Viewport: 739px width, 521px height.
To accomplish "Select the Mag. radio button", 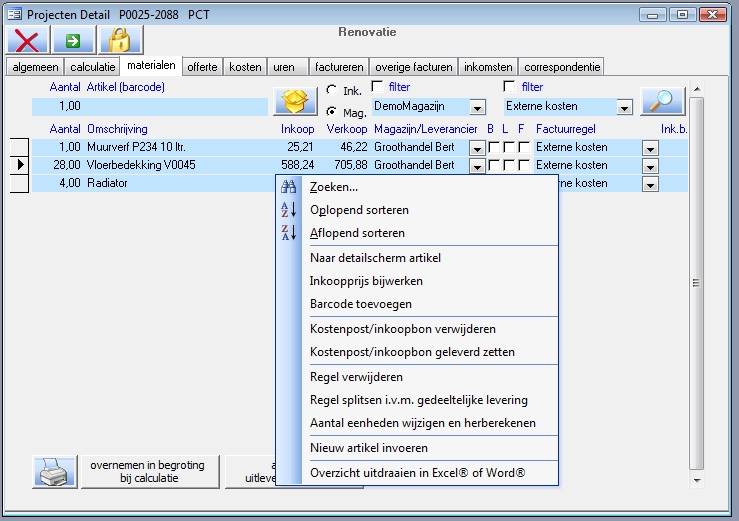I will [x=331, y=112].
